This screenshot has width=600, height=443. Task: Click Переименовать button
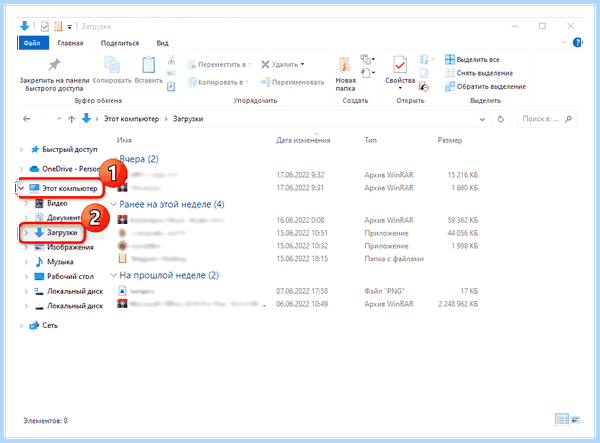tap(292, 82)
